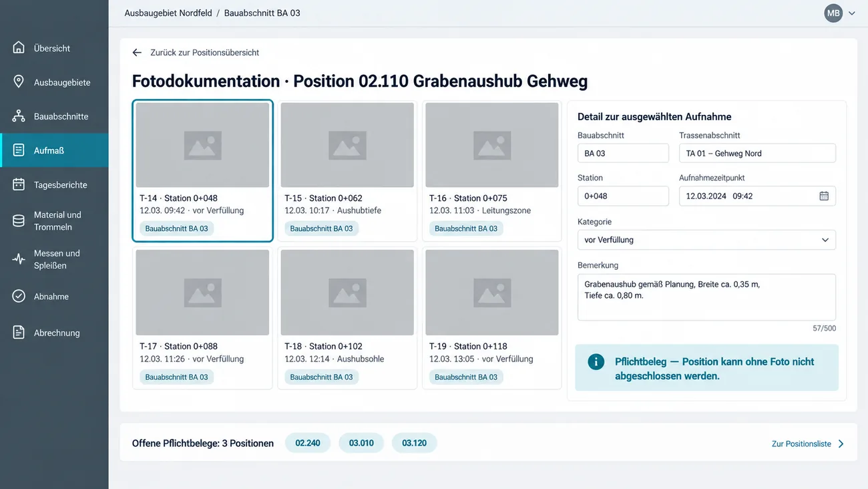
Task: Open Abrechnung in the sidebar
Action: (x=54, y=333)
